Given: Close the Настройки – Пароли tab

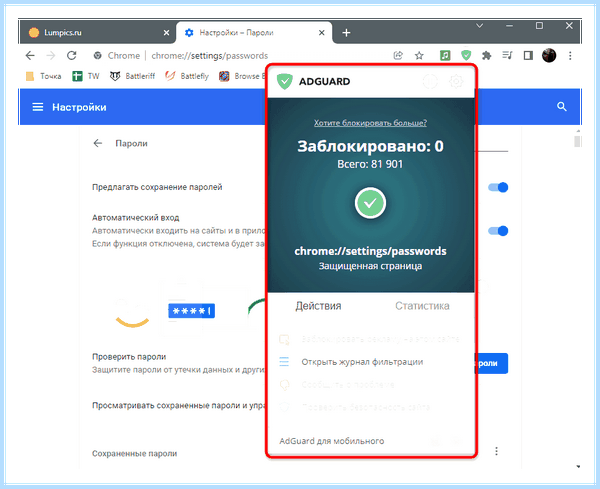Looking at the screenshot, I should 322,33.
